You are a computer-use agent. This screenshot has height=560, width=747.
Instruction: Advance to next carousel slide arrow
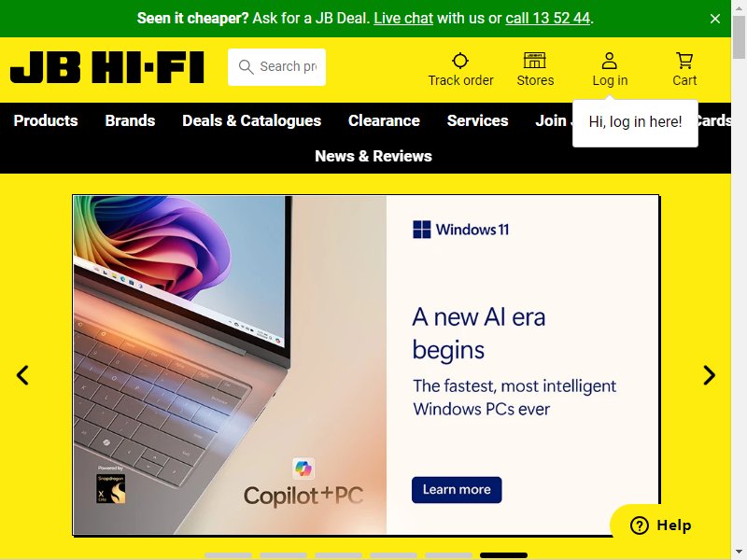pos(709,375)
